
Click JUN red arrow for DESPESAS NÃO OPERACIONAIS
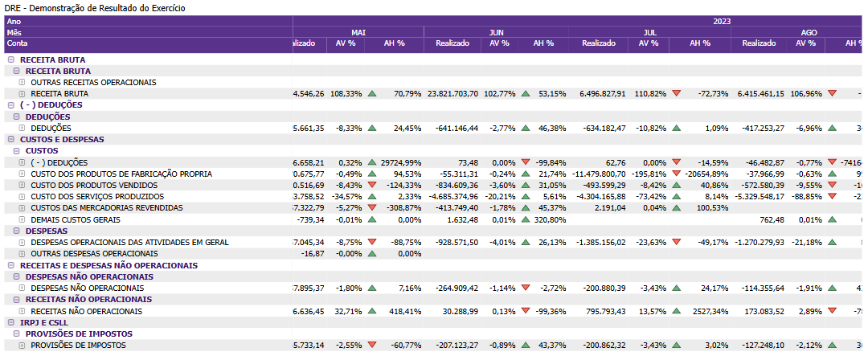(x=526, y=288)
